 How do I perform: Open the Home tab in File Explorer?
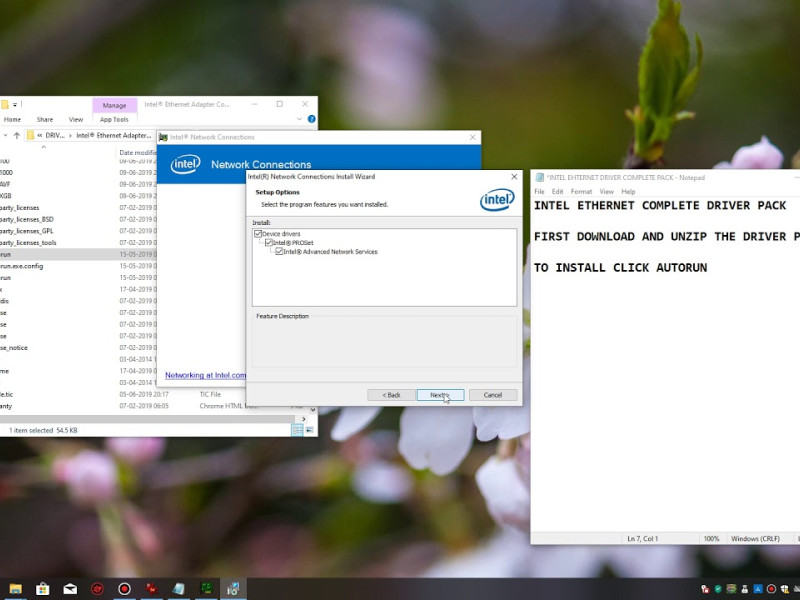[12, 119]
